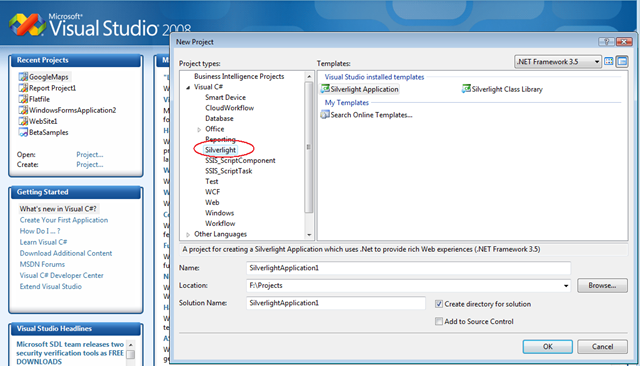Image resolution: width=640 pixels, height=366 pixels.
Task: Open the Flatfile project icon
Action: (x=23, y=99)
